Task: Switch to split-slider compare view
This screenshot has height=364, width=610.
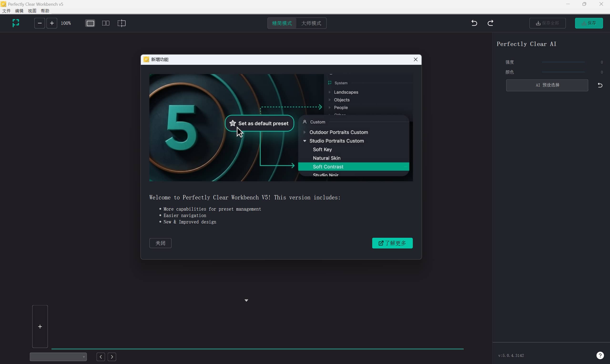Action: pos(122,23)
